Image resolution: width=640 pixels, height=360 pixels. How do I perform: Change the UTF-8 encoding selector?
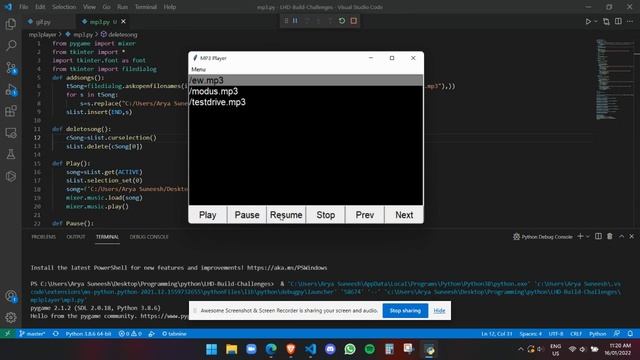[556, 333]
